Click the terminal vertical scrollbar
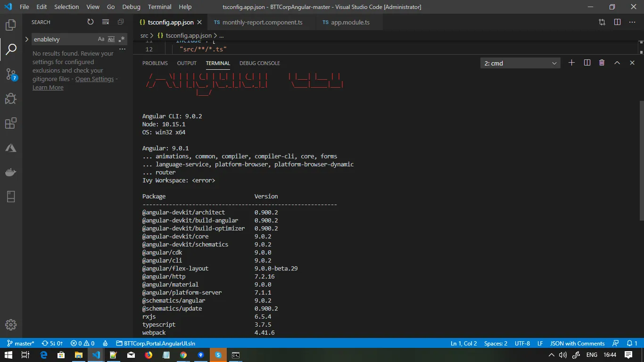Viewport: 644px width, 362px height. (641, 160)
